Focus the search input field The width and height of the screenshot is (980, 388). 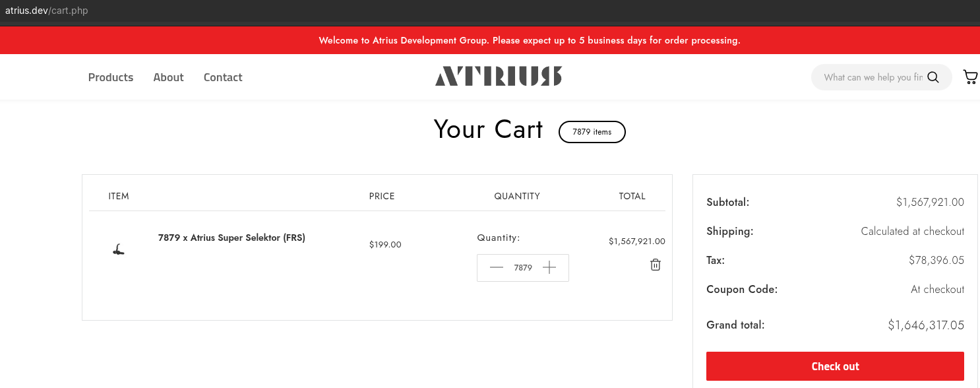point(873,77)
